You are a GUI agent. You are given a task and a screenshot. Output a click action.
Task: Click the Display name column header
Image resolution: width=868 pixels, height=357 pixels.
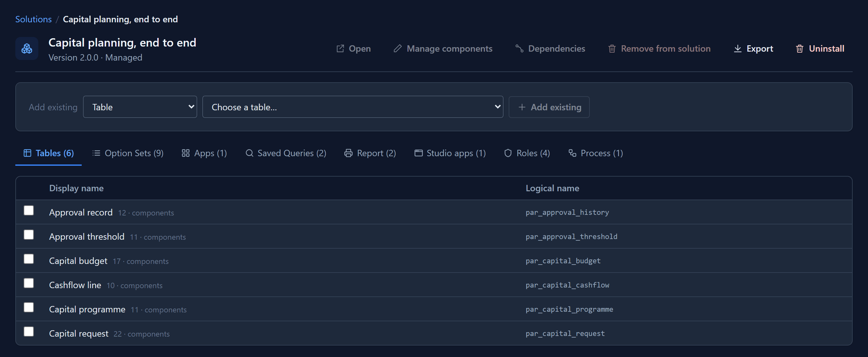(x=77, y=188)
